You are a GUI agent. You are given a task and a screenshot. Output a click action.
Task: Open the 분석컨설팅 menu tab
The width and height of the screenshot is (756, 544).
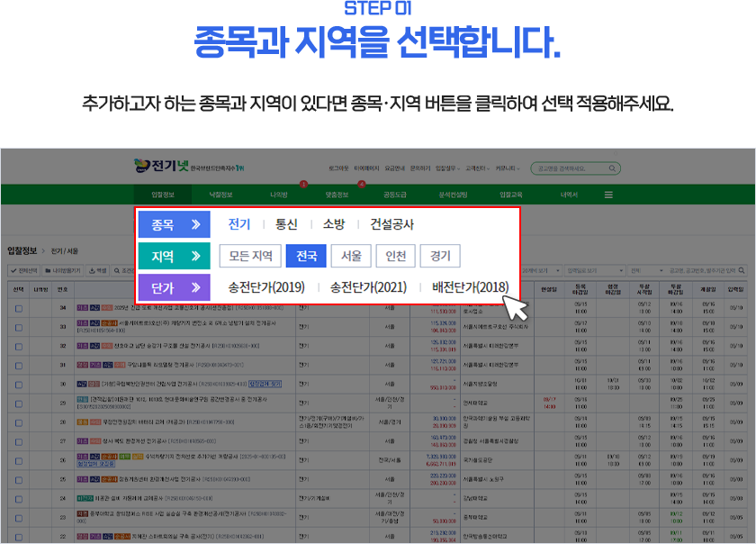coord(453,195)
